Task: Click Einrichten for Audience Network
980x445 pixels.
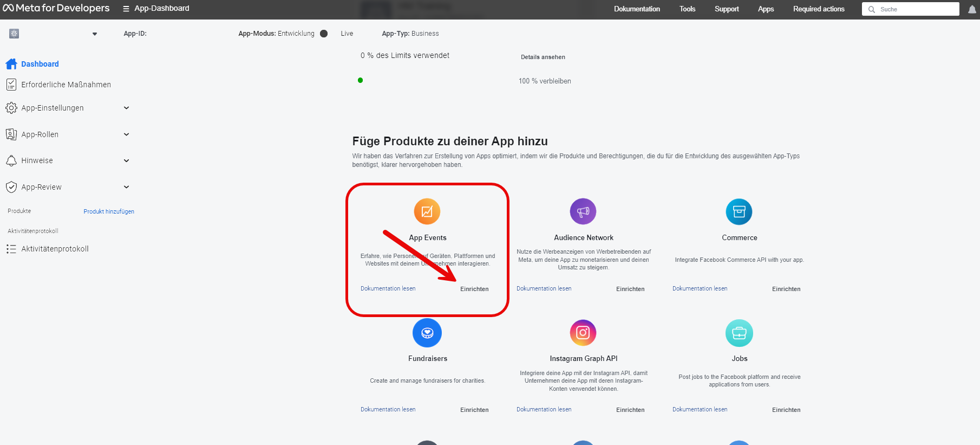Action: click(630, 289)
